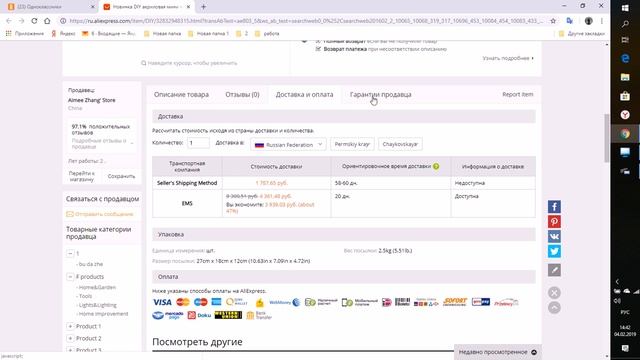Screen dimensions: 640x360
Task: Open the Chrome profile avatar
Action: 588,21
